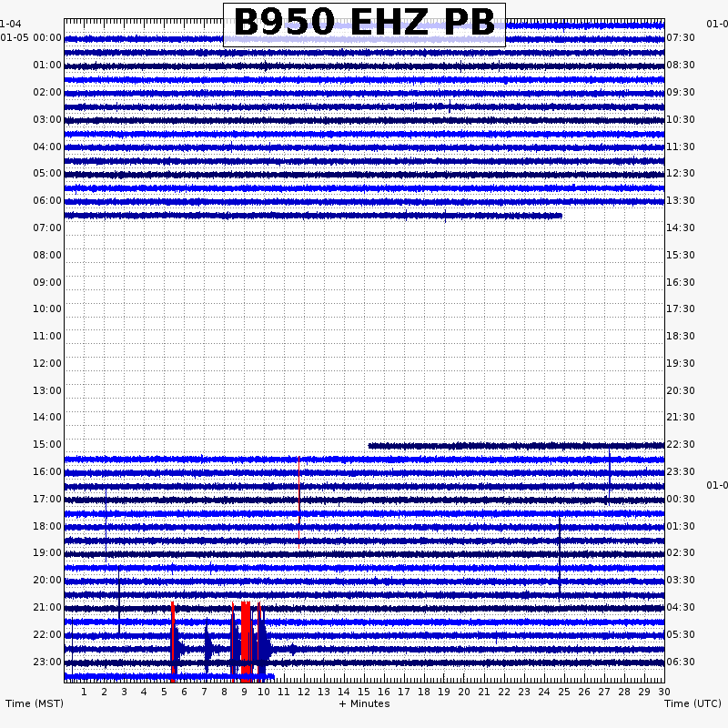Viewport: 728px width, 728px height.
Task: Select the 22:30 UTC time label
Action: [681, 445]
